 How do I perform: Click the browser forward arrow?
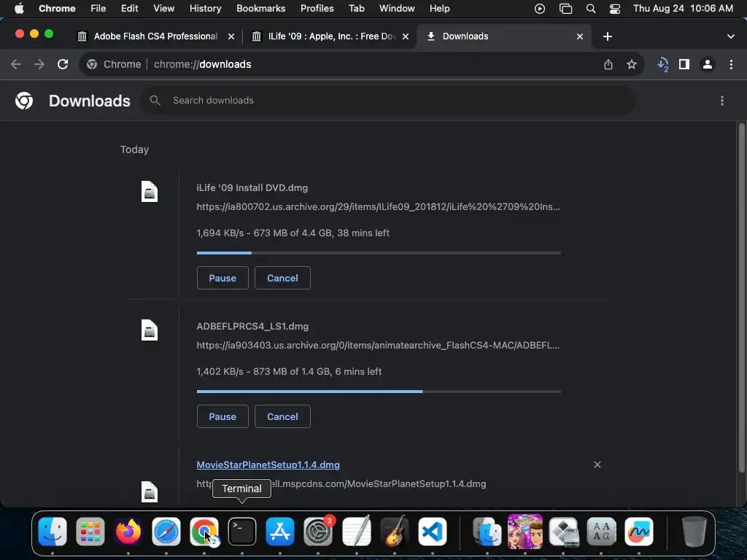39,64
